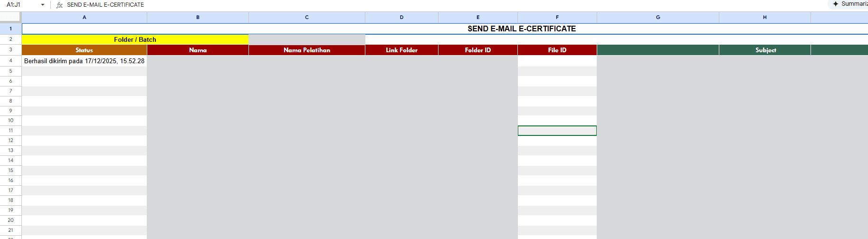Open the name box dropdown arrow

[43, 5]
